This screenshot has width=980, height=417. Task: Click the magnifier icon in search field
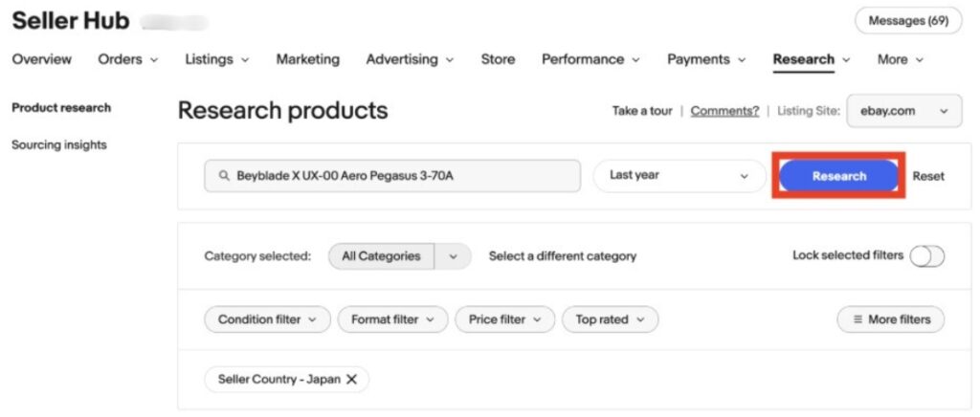224,176
